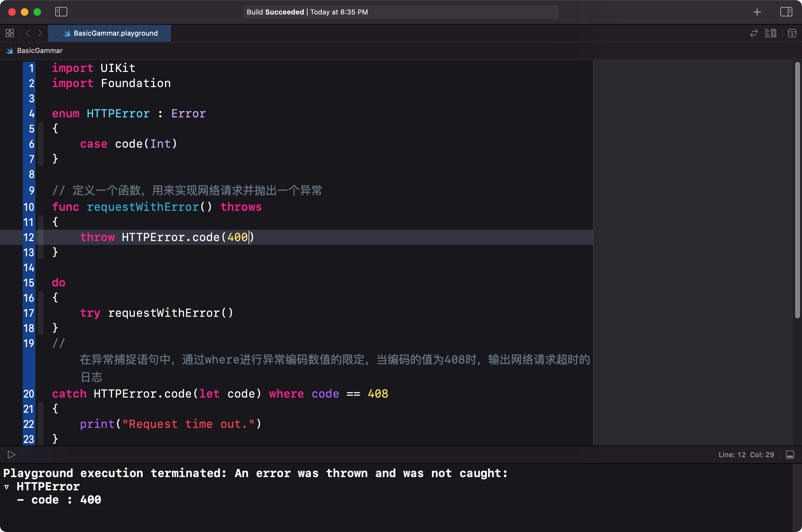Click 'HTTPError' enum name on line 4
The height and width of the screenshot is (532, 802).
118,113
